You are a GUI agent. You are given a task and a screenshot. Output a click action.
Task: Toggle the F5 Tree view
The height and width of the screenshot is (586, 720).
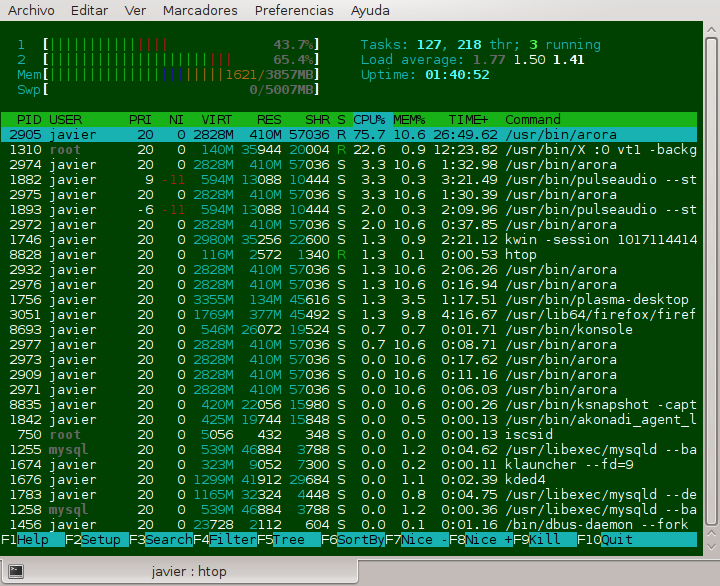(289, 540)
